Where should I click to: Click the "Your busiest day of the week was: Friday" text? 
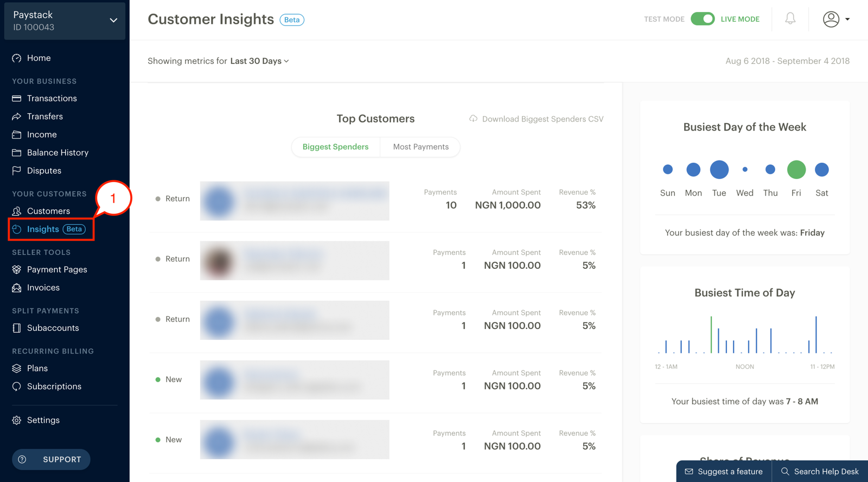point(745,233)
